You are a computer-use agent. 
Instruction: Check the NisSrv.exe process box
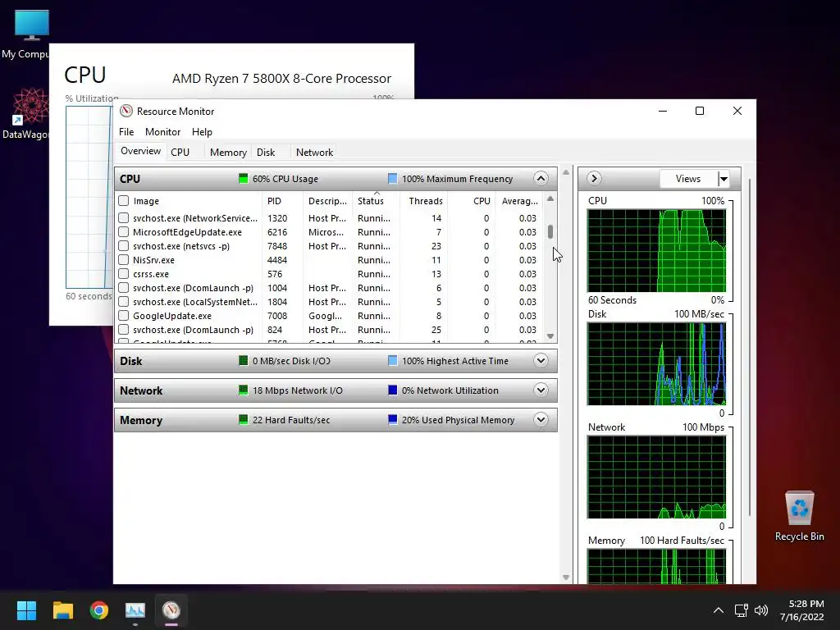(x=124, y=260)
